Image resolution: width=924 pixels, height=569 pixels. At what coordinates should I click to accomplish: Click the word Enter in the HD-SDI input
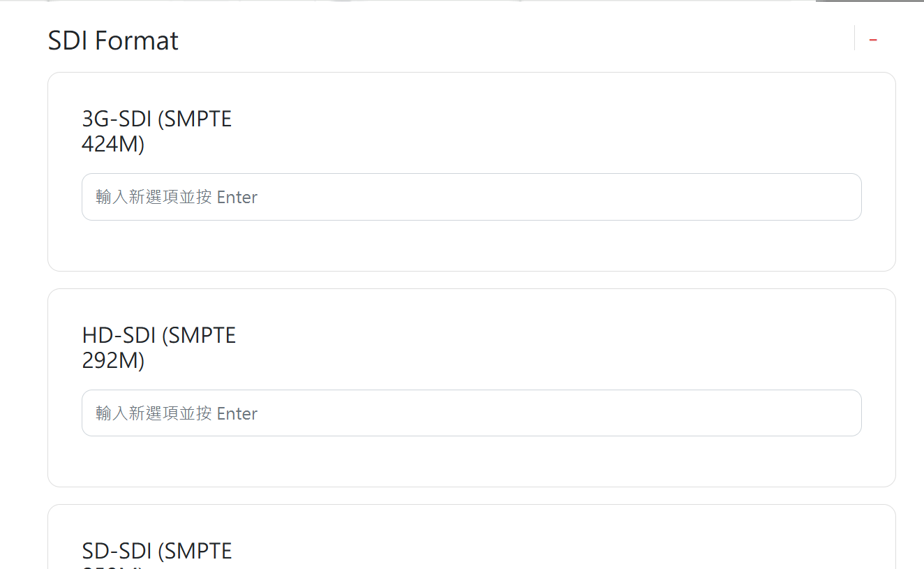click(237, 414)
